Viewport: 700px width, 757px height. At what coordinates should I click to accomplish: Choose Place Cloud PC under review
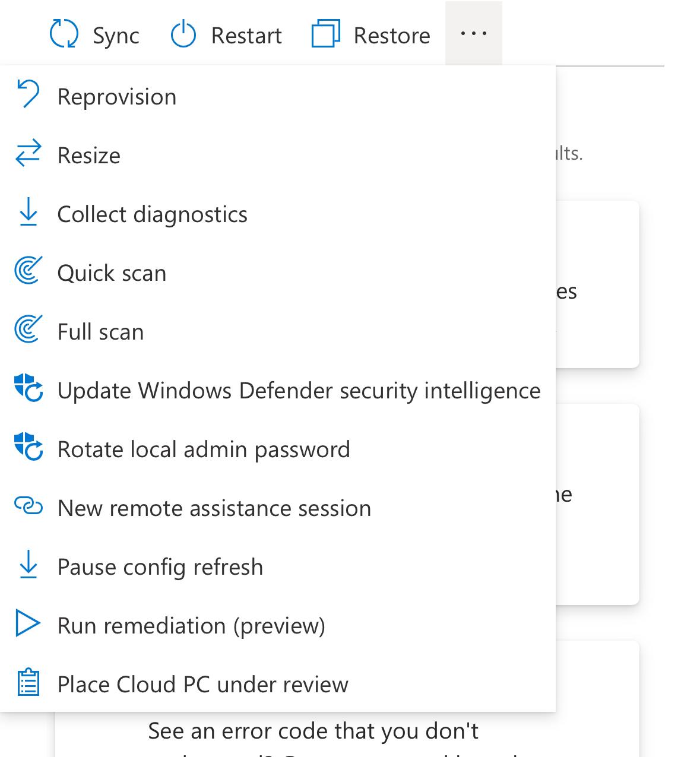278,684
